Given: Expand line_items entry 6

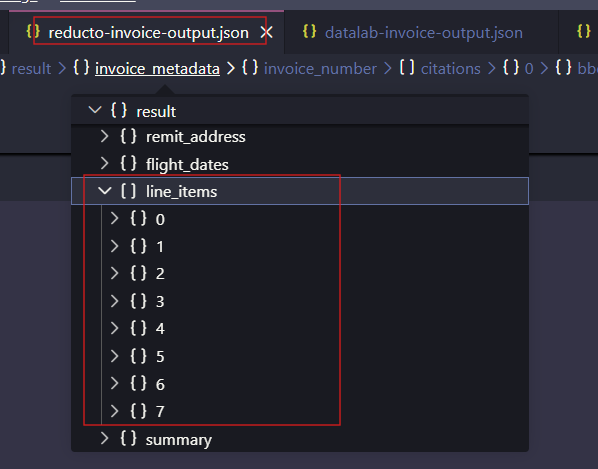Looking at the screenshot, I should click(x=114, y=383).
